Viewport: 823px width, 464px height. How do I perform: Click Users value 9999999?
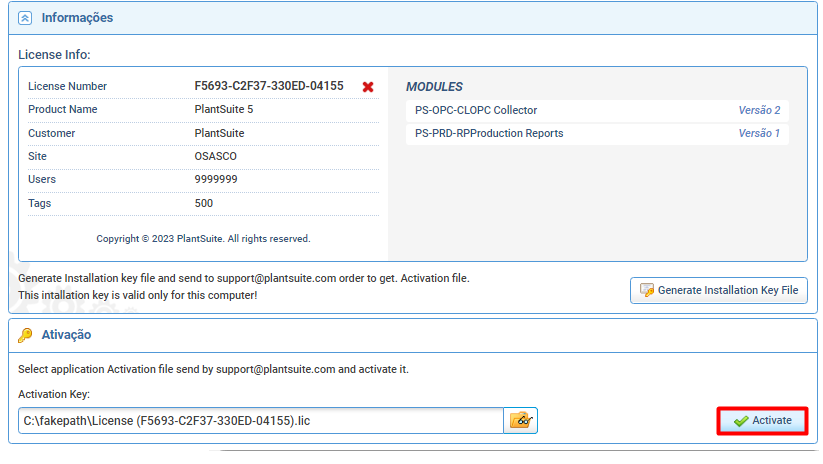(x=216, y=180)
